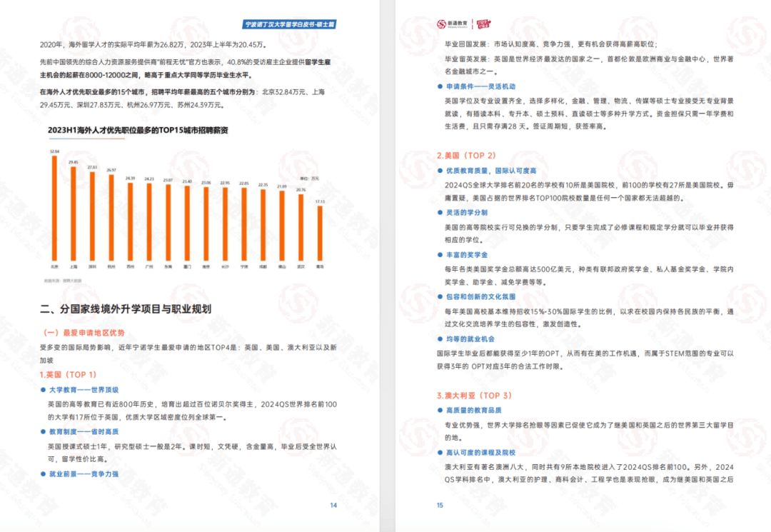This screenshot has height=532, width=771.
Task: Click bullet heading 丰富的奖学金
Action: [x=467, y=255]
